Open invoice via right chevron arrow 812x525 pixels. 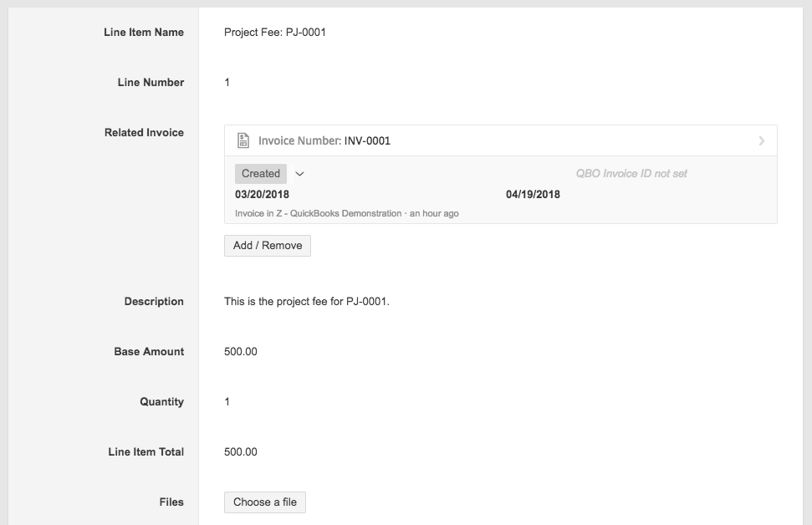(x=761, y=140)
